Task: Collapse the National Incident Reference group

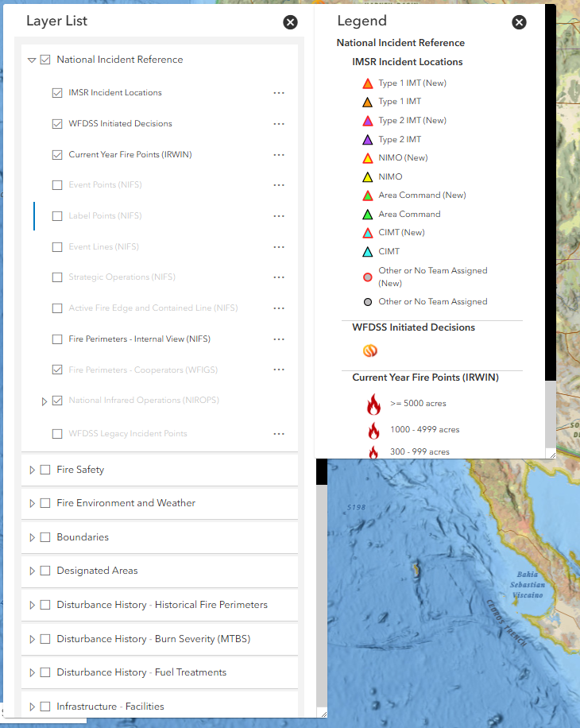Action: click(32, 60)
